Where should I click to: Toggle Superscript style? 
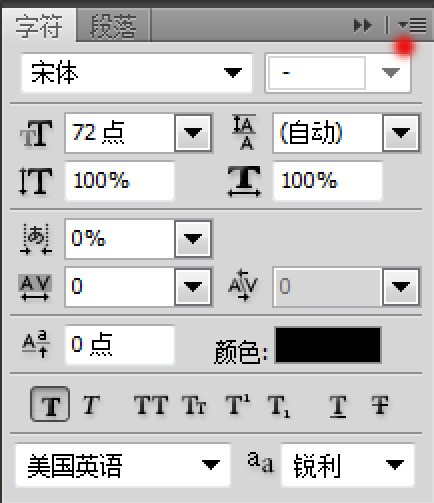pyautogui.click(x=238, y=404)
